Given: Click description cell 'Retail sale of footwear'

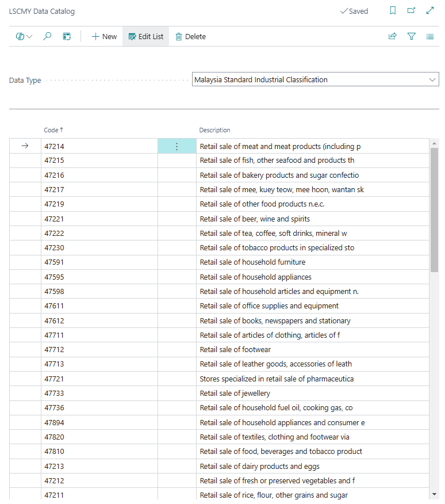Looking at the screenshot, I should [x=235, y=349].
